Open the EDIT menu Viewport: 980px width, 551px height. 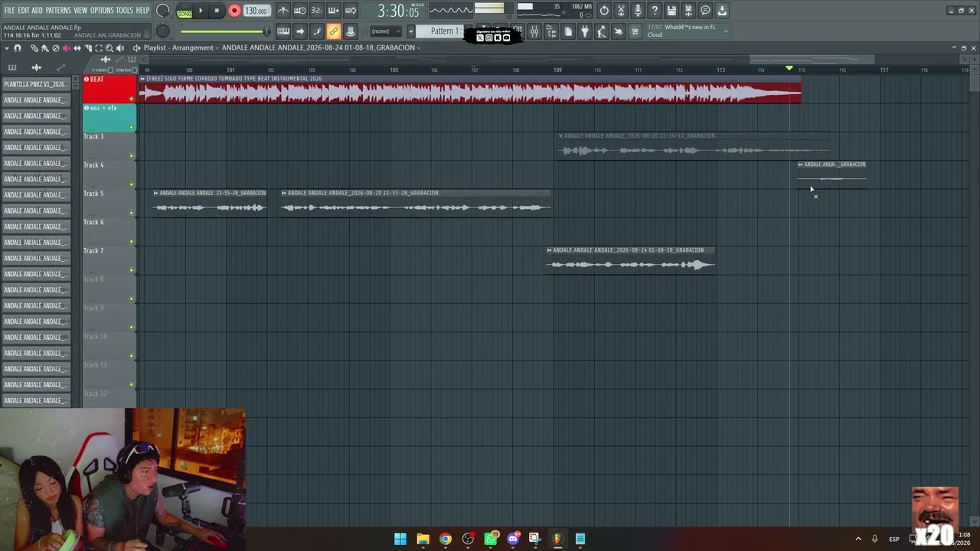(x=24, y=11)
